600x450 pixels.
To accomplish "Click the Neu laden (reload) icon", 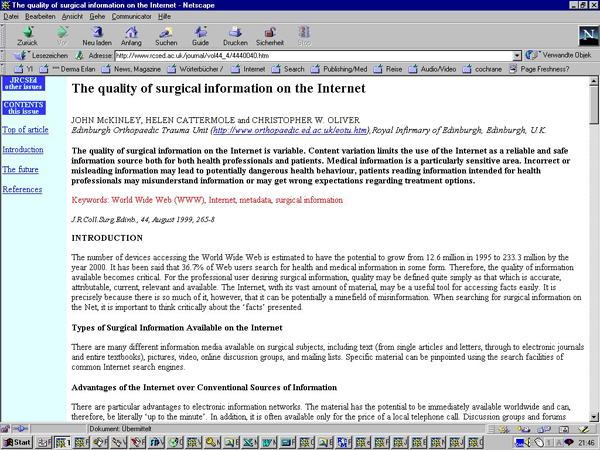I will click(x=96, y=35).
